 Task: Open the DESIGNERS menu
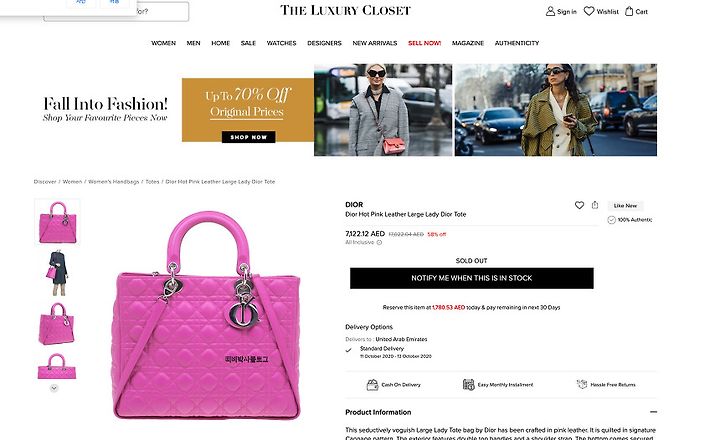(x=324, y=43)
